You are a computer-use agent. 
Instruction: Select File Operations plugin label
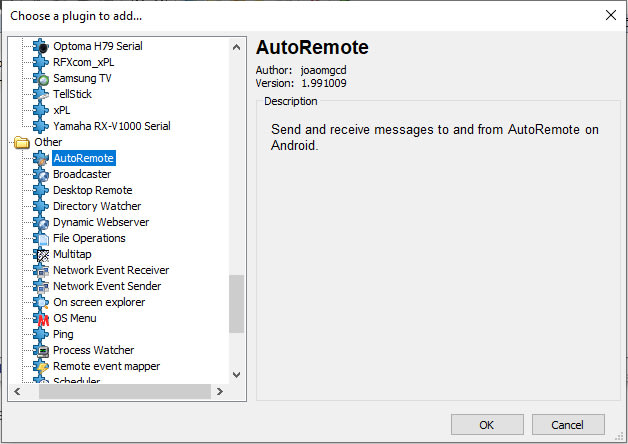point(89,238)
